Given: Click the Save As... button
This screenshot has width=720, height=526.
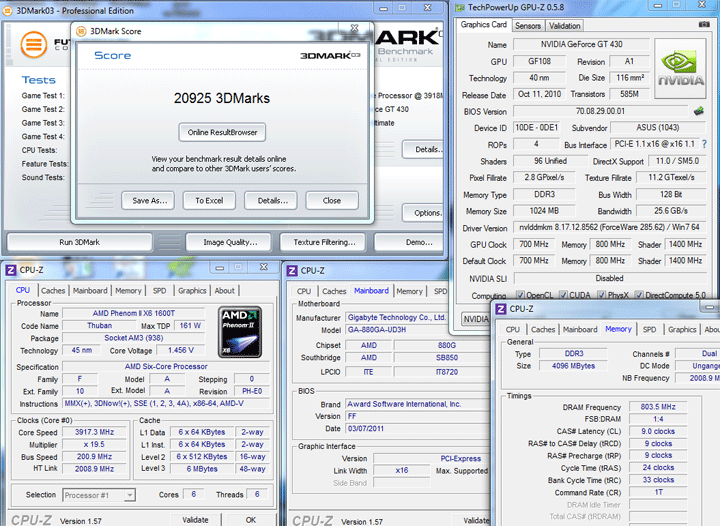Looking at the screenshot, I should tap(148, 201).
